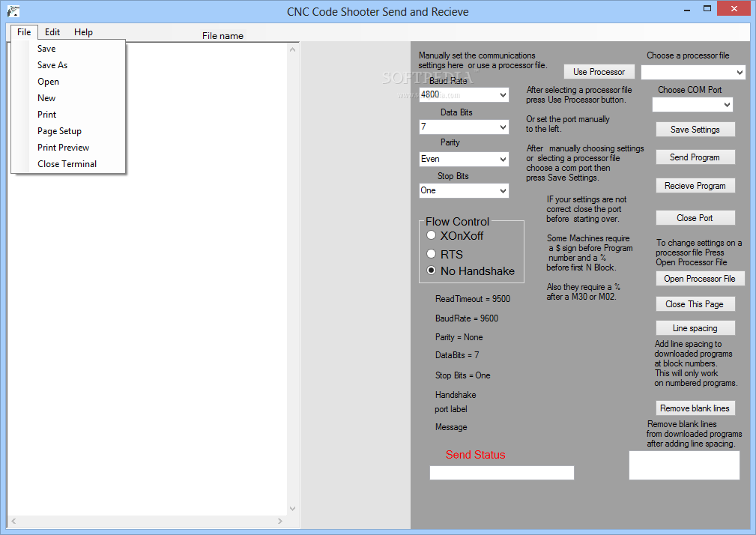The image size is (756, 535).
Task: Click the File name label
Action: [223, 36]
